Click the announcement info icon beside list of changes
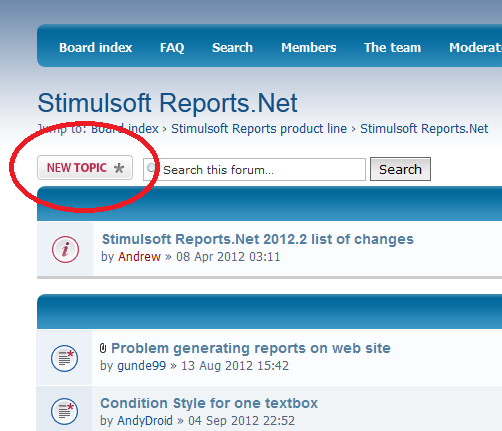The height and width of the screenshot is (431, 502). [65, 249]
